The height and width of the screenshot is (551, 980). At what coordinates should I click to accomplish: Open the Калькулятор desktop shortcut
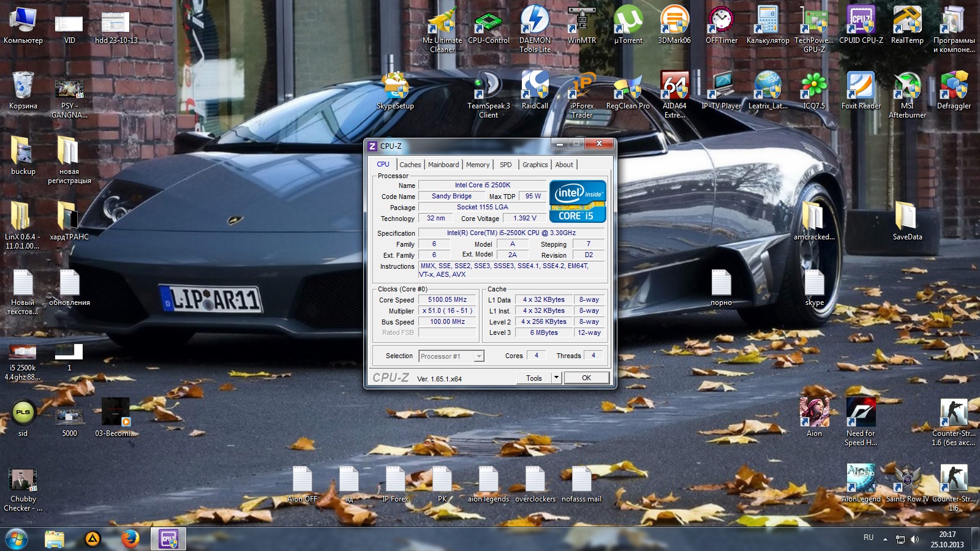pyautogui.click(x=767, y=25)
